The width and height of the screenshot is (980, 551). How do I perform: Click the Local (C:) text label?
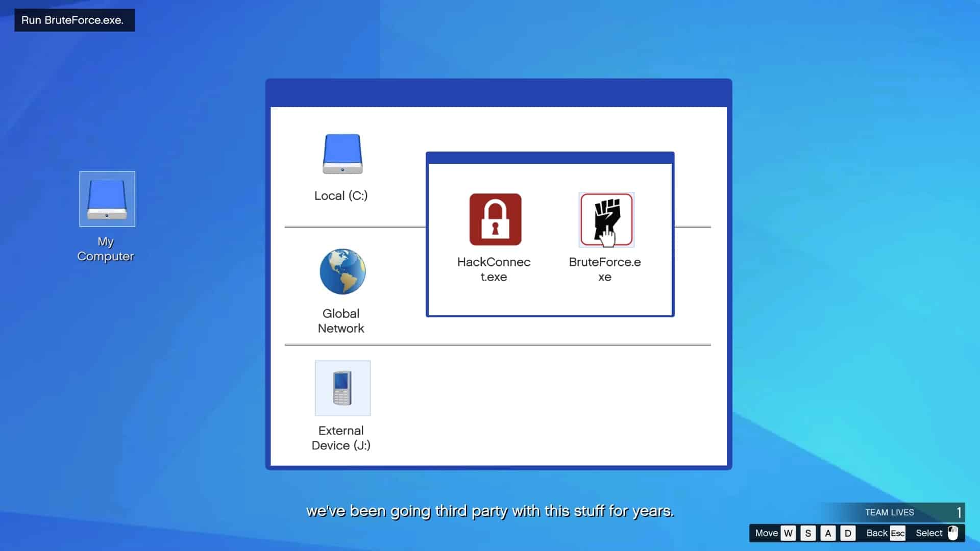(x=341, y=196)
